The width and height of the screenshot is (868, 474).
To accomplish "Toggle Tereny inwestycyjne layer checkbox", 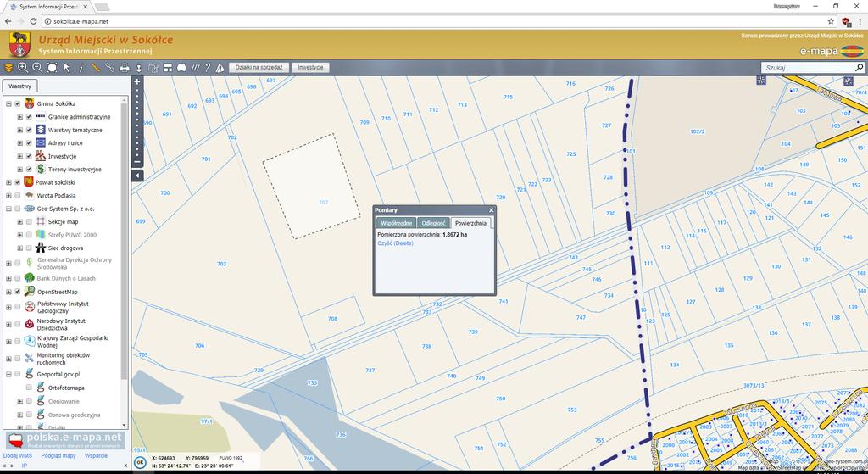I will coord(29,169).
